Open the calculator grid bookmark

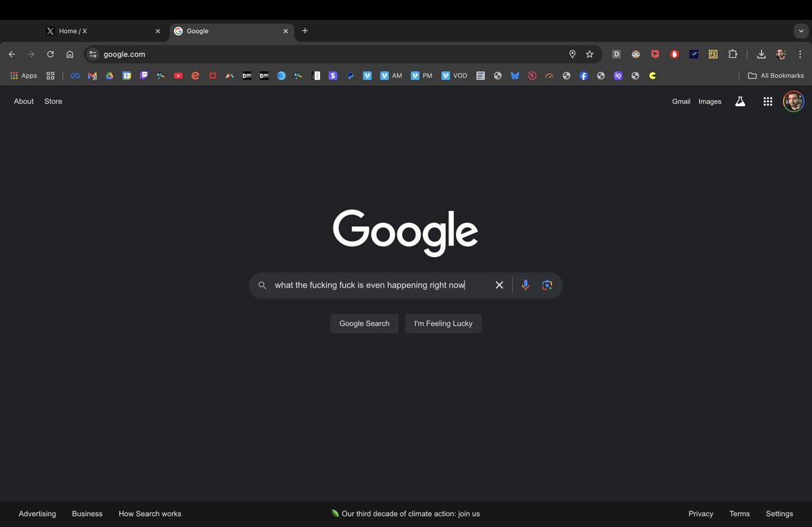[x=480, y=76]
